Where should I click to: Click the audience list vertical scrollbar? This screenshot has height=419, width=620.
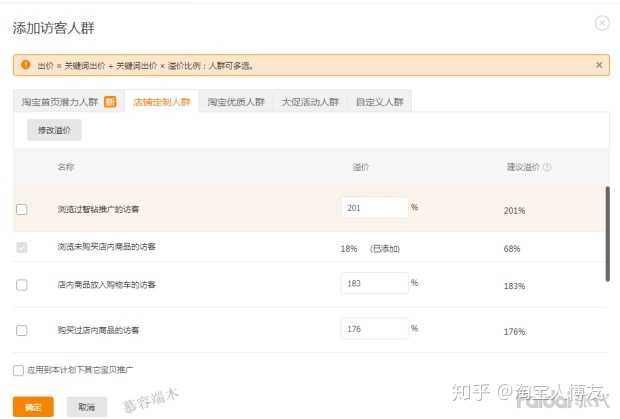[606, 233]
